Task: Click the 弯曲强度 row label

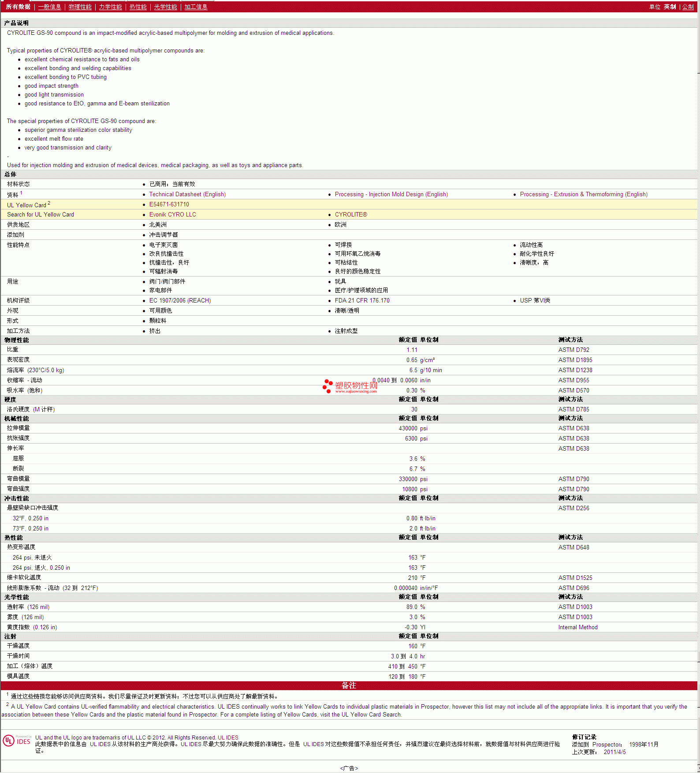Action: pyautogui.click(x=18, y=489)
